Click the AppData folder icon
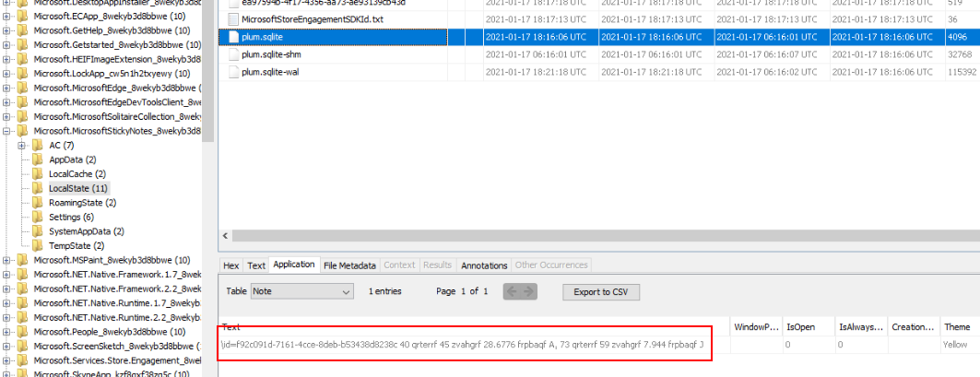This screenshot has height=377, width=980. click(38, 159)
